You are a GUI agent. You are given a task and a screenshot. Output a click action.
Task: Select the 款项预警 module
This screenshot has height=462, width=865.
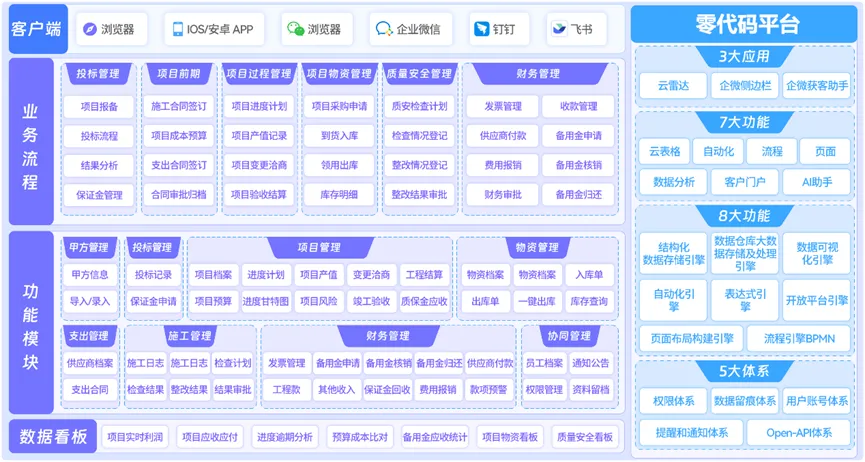click(488, 390)
